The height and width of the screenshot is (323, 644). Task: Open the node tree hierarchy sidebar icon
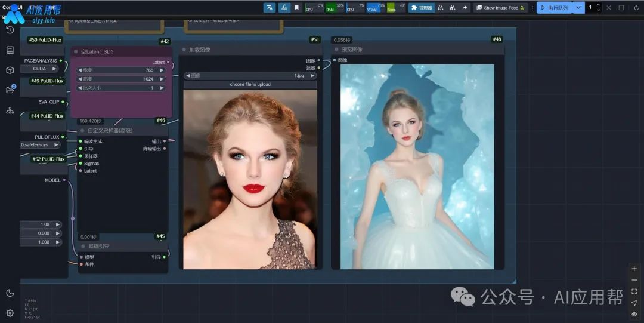pos(10,110)
